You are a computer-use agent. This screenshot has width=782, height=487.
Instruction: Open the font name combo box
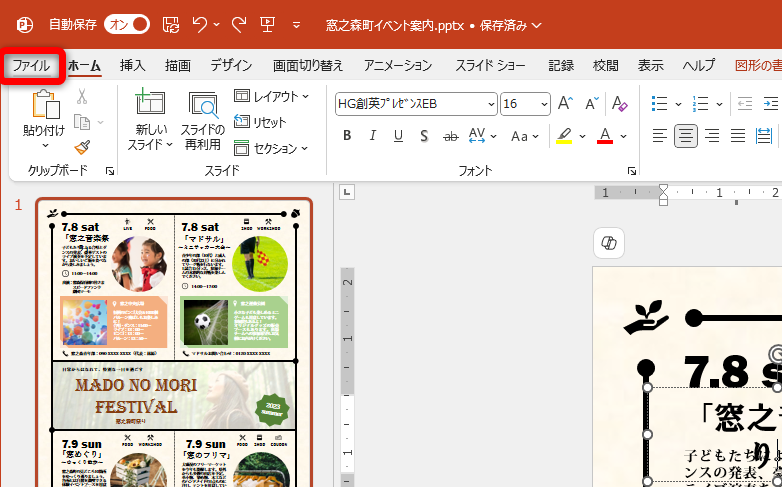point(416,104)
